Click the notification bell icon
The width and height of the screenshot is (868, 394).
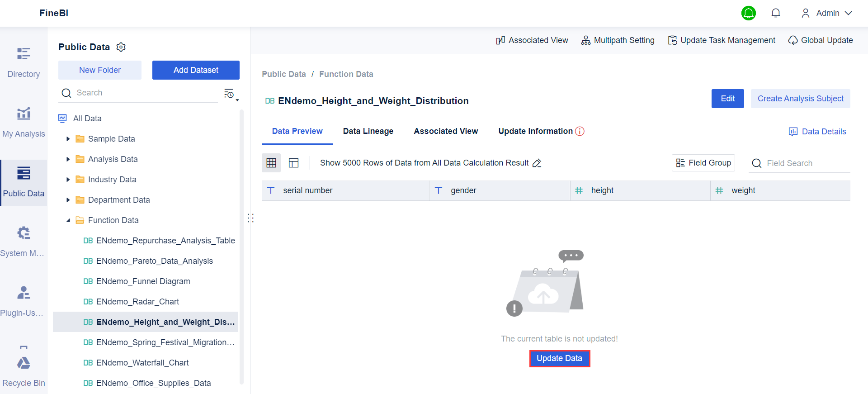click(x=775, y=13)
